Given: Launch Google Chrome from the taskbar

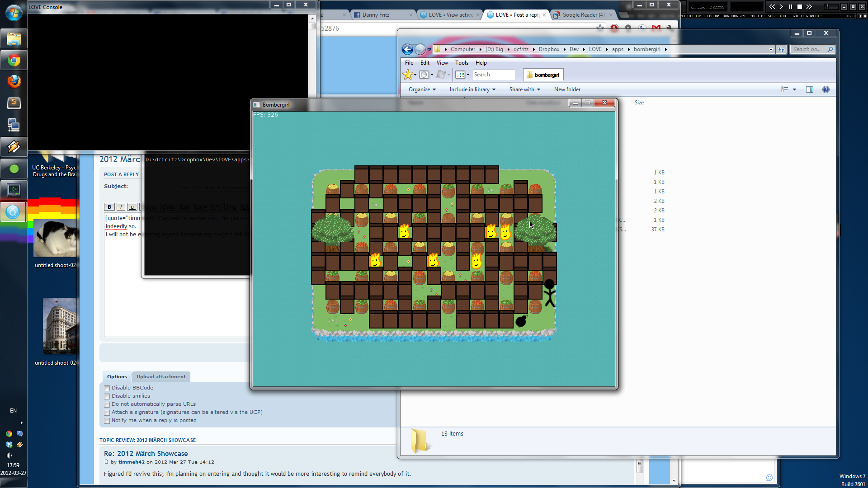Looking at the screenshot, I should click(14, 60).
